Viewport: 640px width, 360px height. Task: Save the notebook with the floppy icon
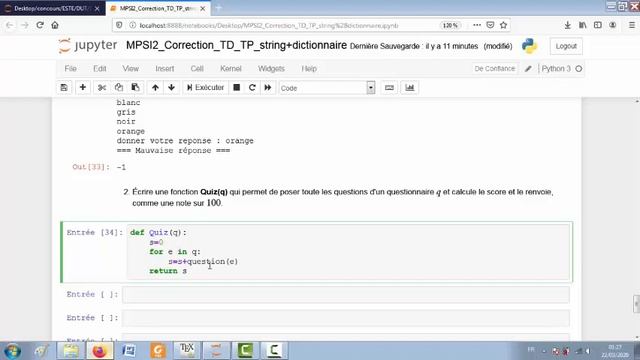click(64, 88)
